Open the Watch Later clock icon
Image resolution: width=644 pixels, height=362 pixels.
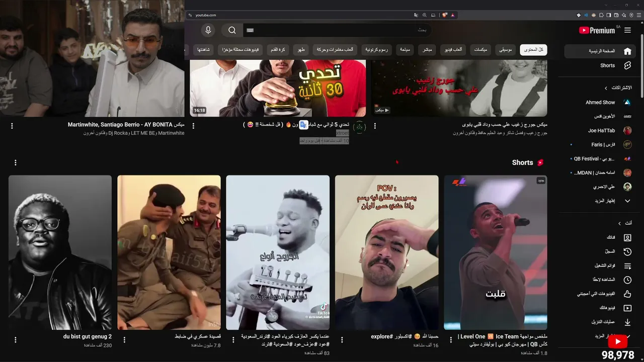[627, 280]
